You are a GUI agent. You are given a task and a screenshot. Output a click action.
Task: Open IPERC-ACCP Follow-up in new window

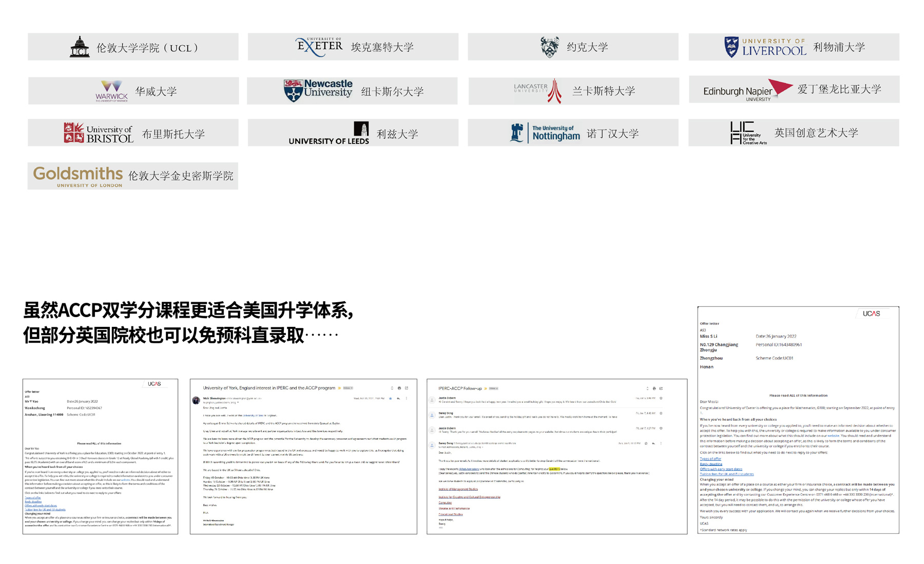(x=661, y=388)
